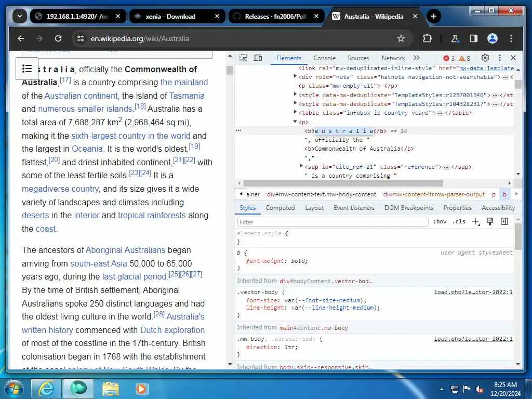The width and height of the screenshot is (532, 399).
Task: Open the Sources panel
Action: [x=358, y=58]
